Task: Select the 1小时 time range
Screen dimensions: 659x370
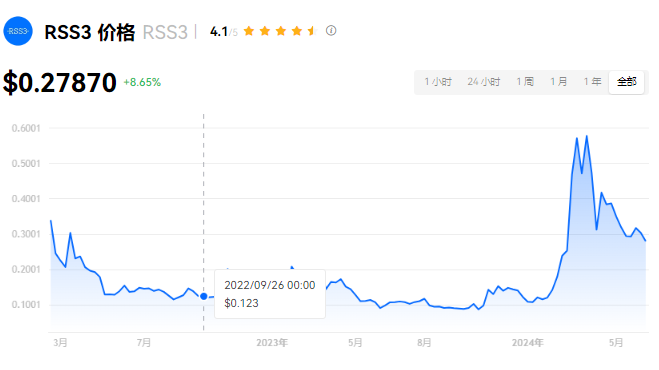Action: (438, 82)
